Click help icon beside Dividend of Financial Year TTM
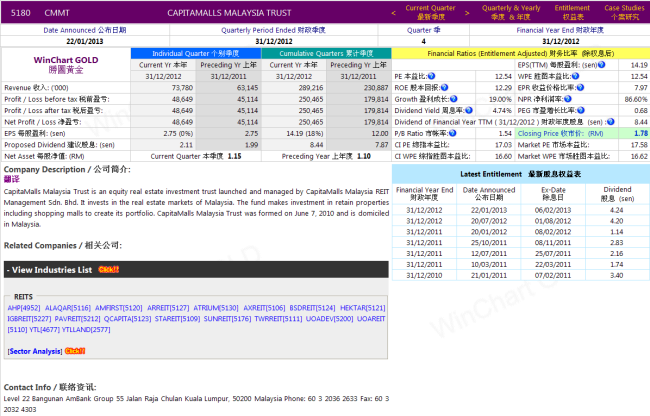 [611, 122]
